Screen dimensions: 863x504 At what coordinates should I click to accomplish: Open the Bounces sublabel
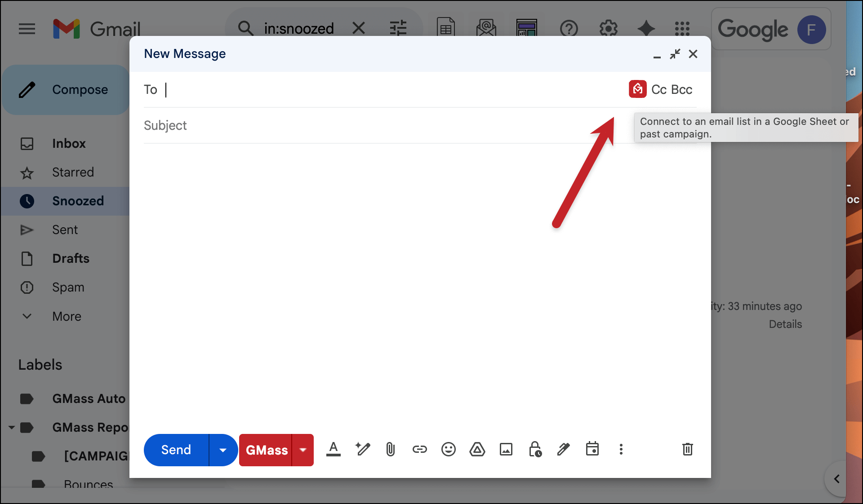[x=88, y=484]
